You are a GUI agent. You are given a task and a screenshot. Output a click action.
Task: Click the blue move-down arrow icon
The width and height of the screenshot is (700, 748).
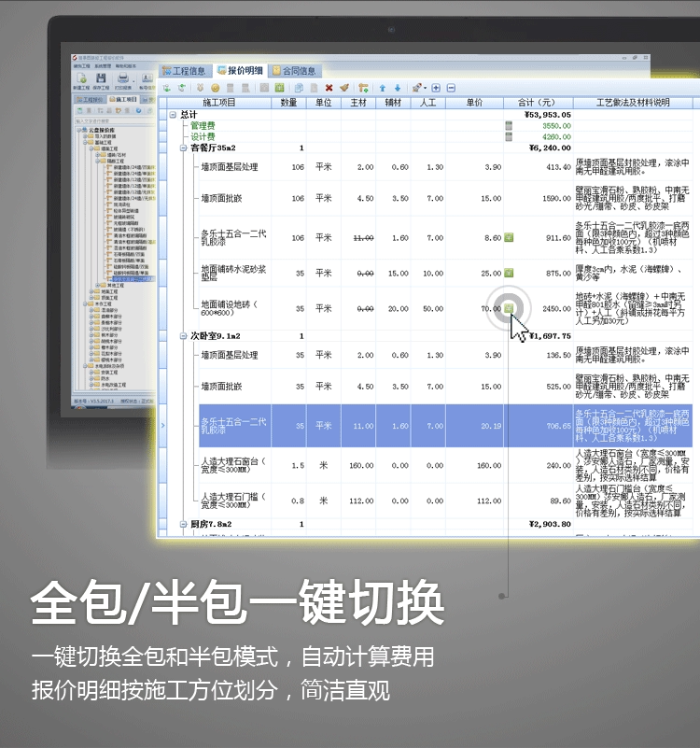(x=398, y=88)
